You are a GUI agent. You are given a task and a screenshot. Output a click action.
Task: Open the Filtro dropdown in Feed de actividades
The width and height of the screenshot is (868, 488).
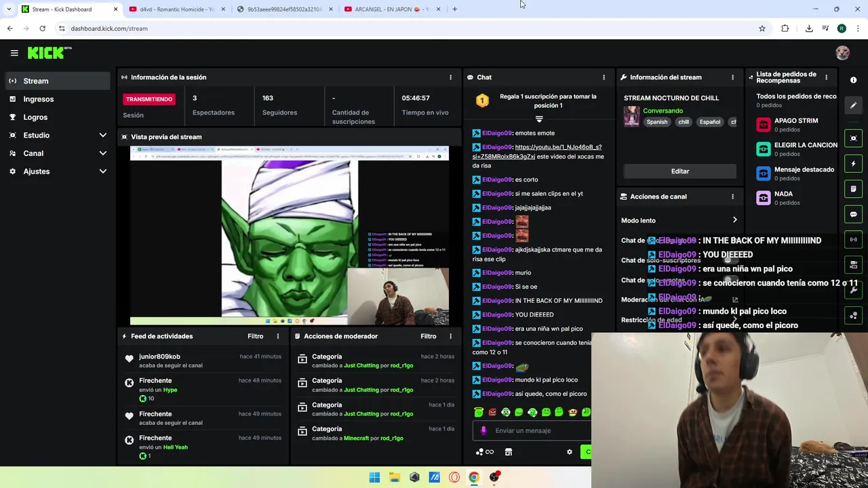pos(256,336)
